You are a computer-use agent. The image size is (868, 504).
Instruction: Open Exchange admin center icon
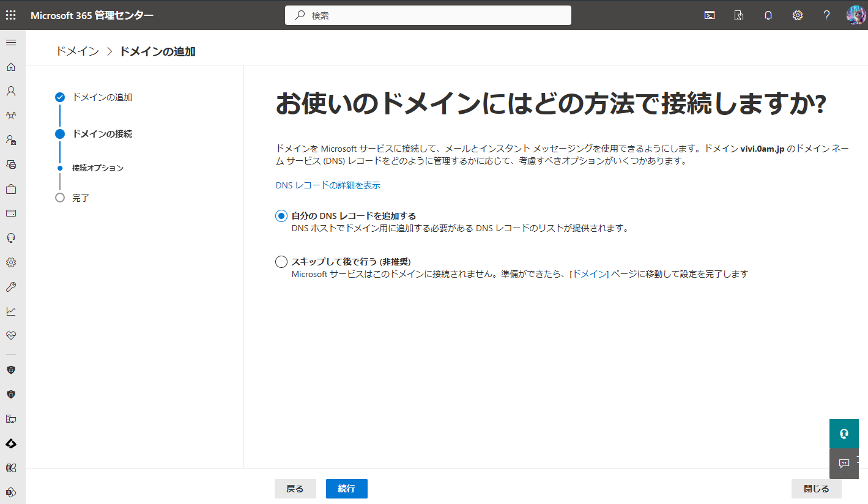coord(11,468)
